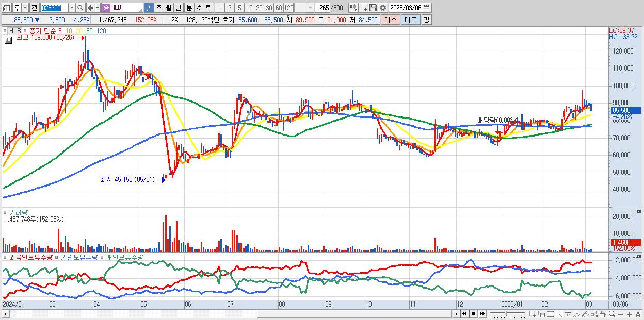Choose interval 120 button
The image size is (644, 320).
pos(288,8)
